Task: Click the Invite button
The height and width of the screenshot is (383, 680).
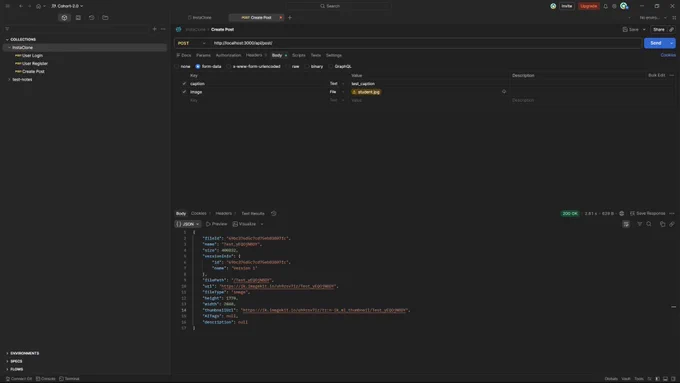Action: (566, 6)
